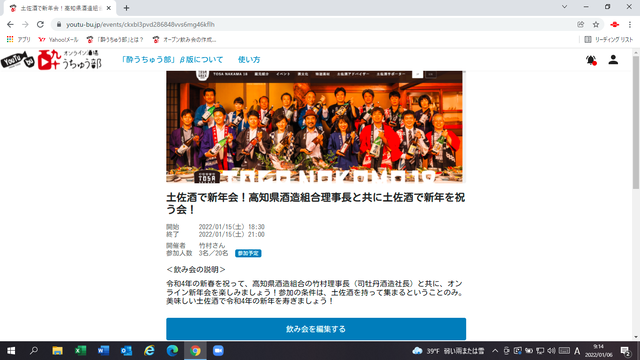640x360 pixels.
Task: Open the user account profile icon
Action: coord(613,60)
